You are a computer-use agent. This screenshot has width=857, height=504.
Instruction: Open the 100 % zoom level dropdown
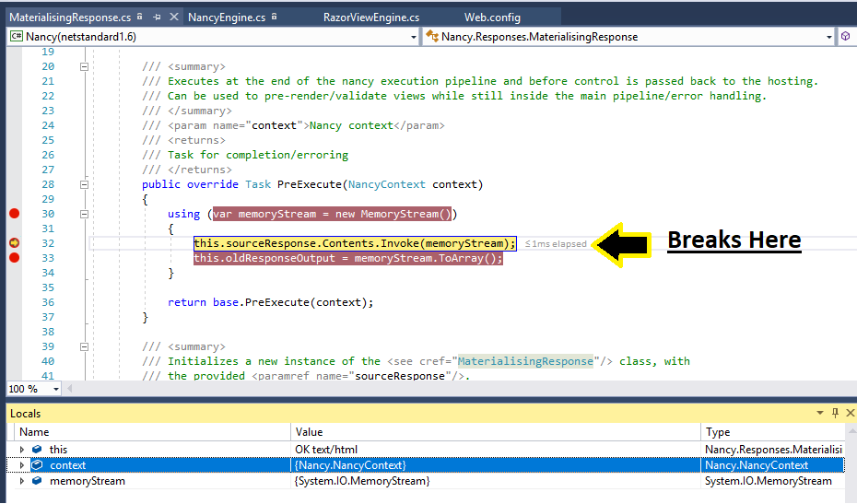coord(55,389)
